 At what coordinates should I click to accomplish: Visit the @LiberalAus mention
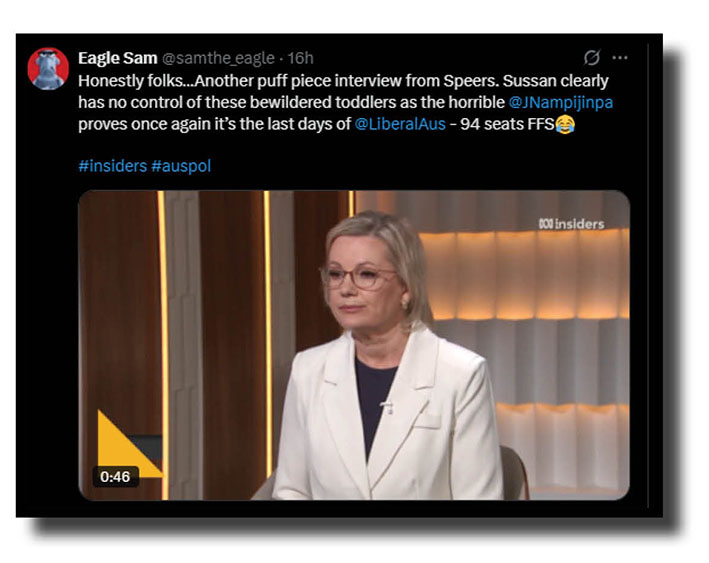(400, 124)
